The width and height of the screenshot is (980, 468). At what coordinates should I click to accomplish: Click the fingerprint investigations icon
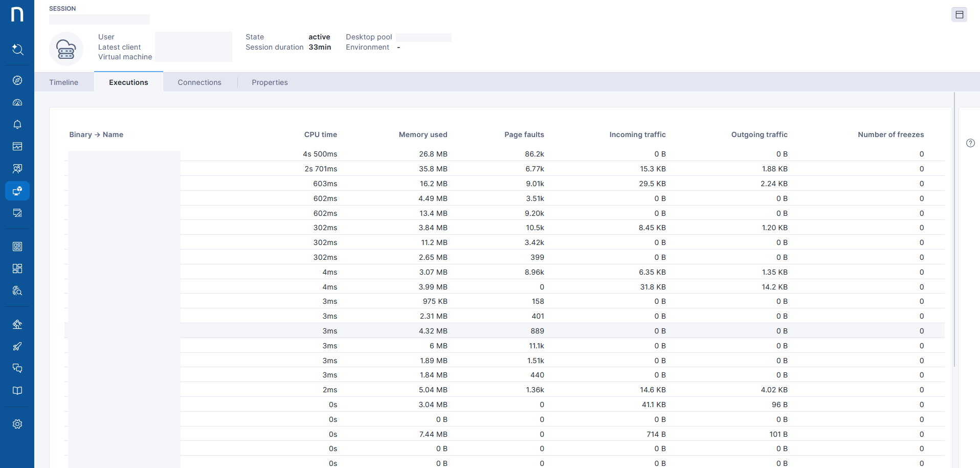17,291
